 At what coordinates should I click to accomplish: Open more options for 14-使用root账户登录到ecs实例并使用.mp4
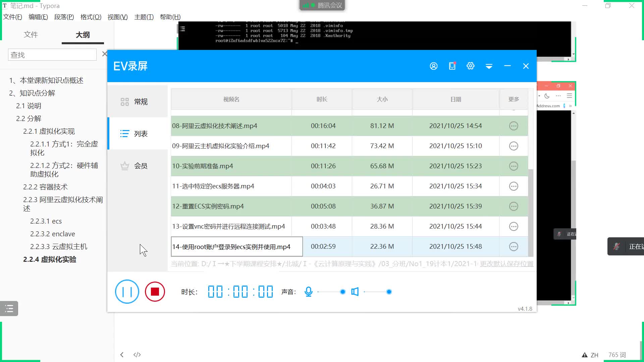[514, 246]
